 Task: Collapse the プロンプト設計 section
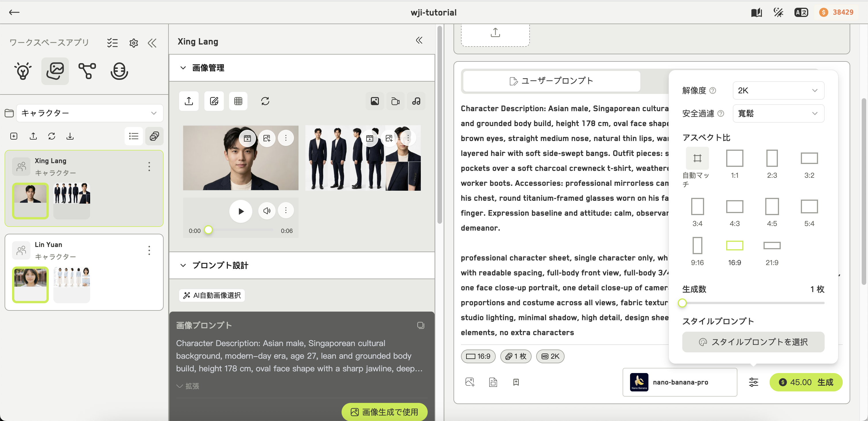coord(183,265)
